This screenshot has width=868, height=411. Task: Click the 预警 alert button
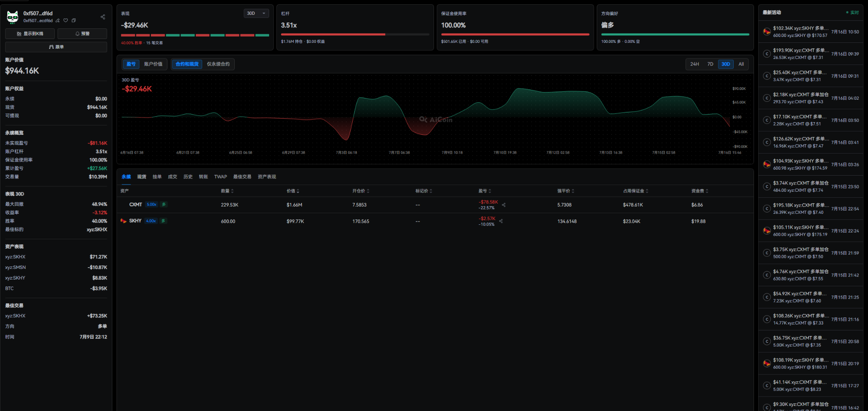click(82, 34)
